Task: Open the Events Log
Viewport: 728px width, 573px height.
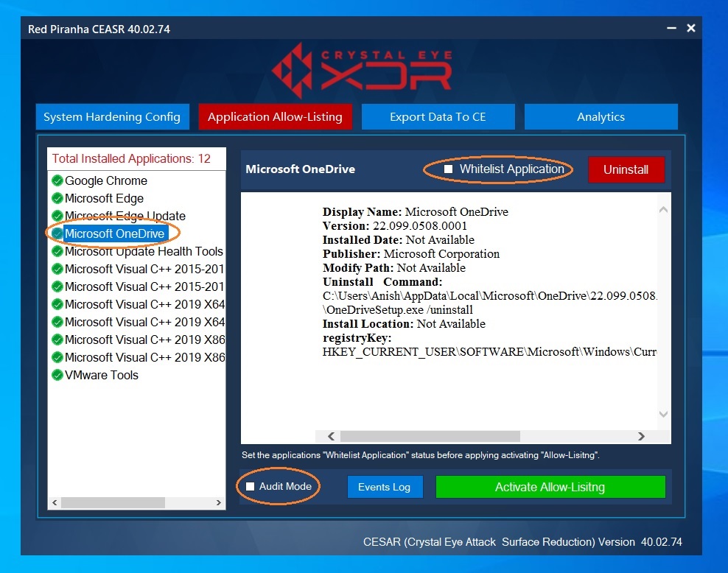Action: click(x=385, y=487)
